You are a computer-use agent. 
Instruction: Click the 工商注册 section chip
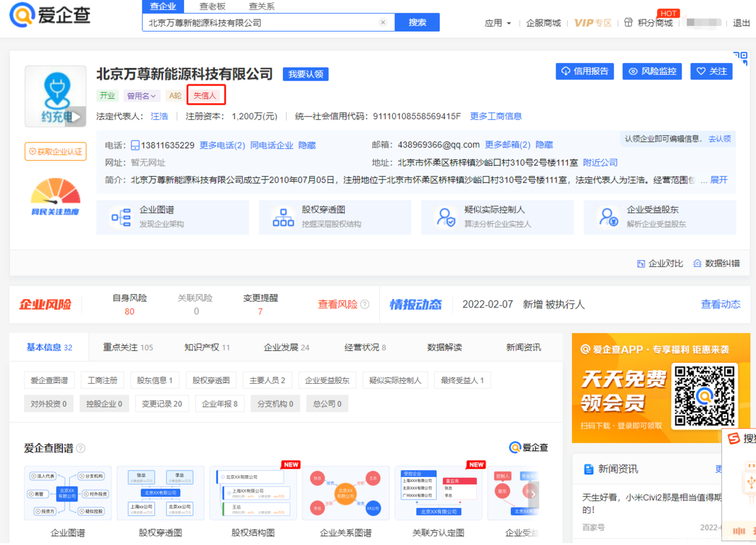click(103, 380)
